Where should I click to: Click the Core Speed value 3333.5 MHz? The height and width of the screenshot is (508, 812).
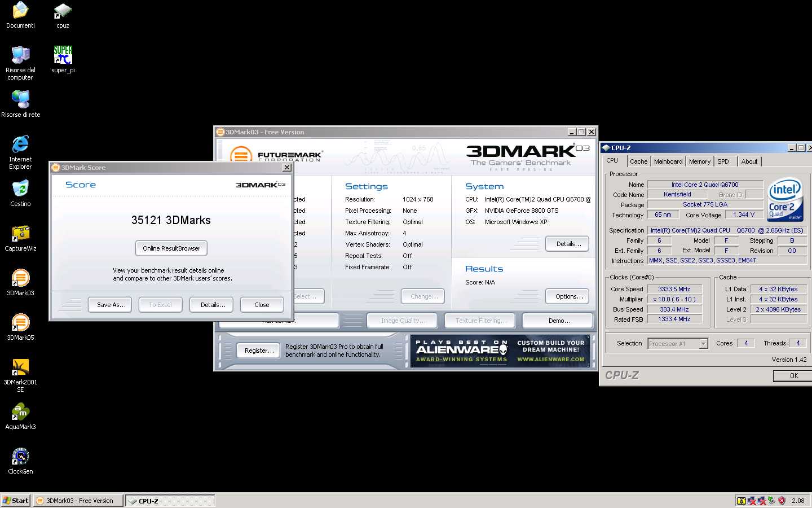click(x=674, y=289)
